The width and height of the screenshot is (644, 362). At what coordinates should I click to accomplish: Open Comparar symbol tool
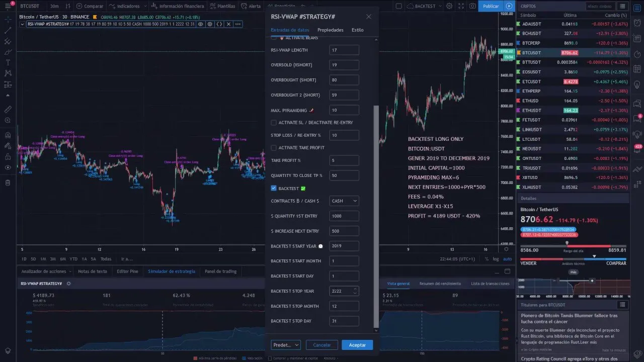tap(90, 6)
